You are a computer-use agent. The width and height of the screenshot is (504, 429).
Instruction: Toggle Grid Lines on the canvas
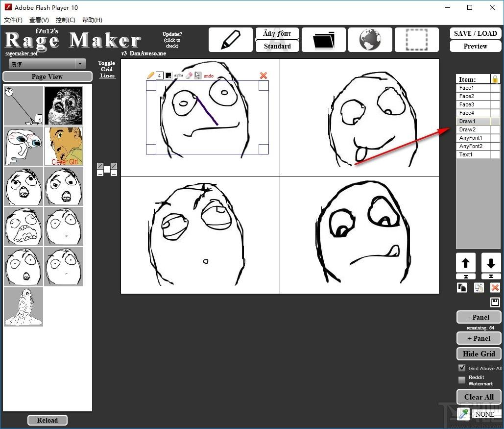[x=107, y=69]
